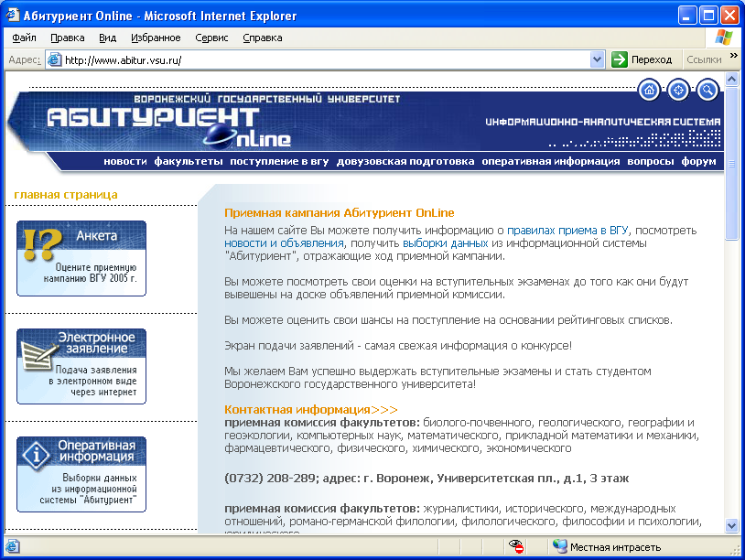Viewport: 745px width, 560px height.
Task: Click the phone number (0732) 208-289 text
Action: pos(270,479)
